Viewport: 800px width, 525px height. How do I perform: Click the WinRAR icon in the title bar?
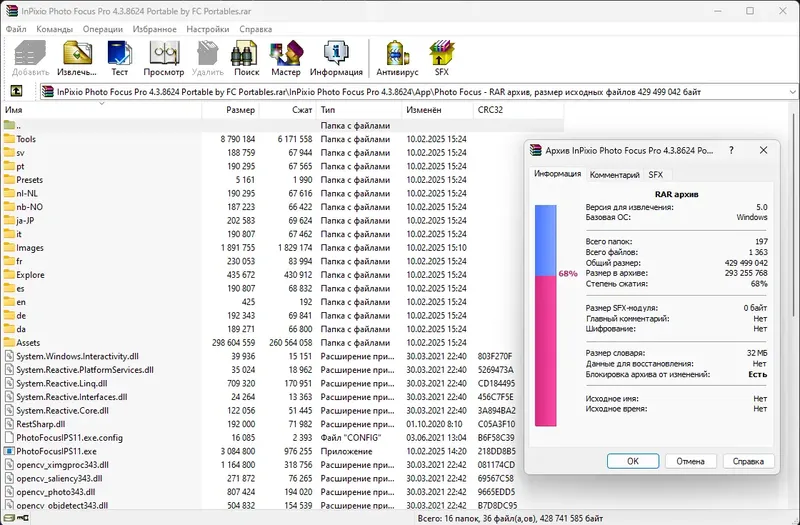(11, 11)
